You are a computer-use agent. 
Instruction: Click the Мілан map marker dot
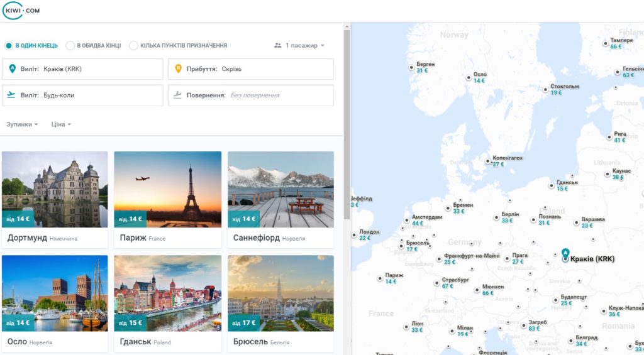452,330
